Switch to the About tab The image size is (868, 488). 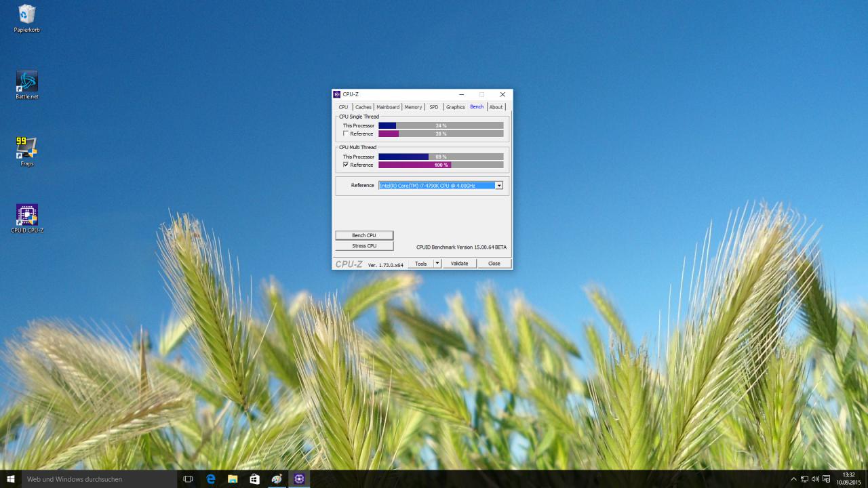tap(496, 107)
